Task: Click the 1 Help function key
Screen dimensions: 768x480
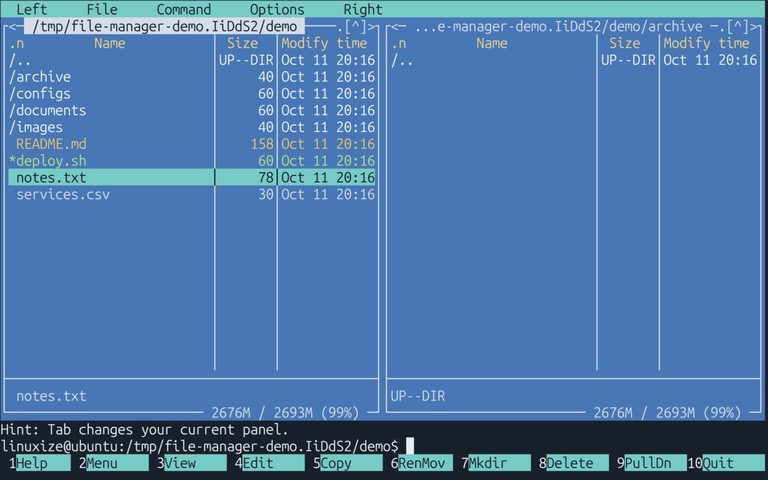Action: point(39,463)
